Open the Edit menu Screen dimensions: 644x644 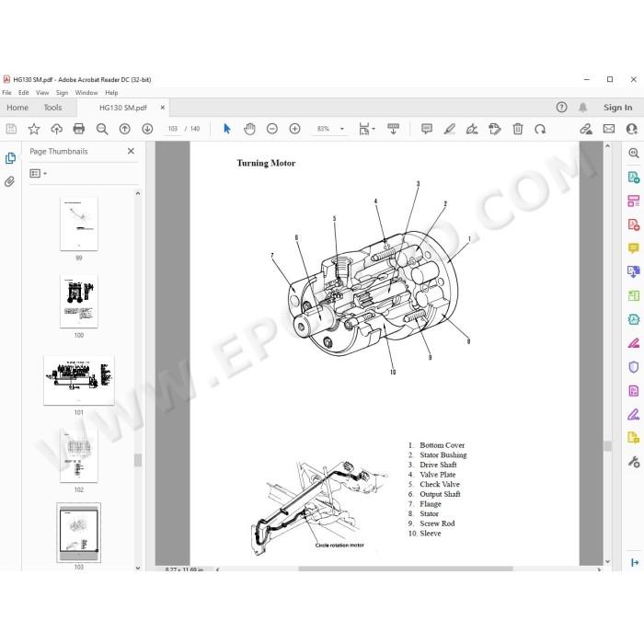[23, 92]
